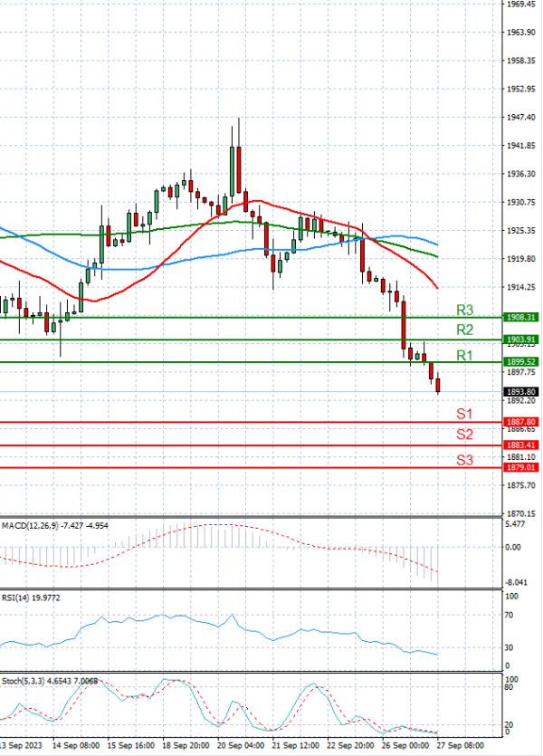Click the S2 support label

point(464,435)
